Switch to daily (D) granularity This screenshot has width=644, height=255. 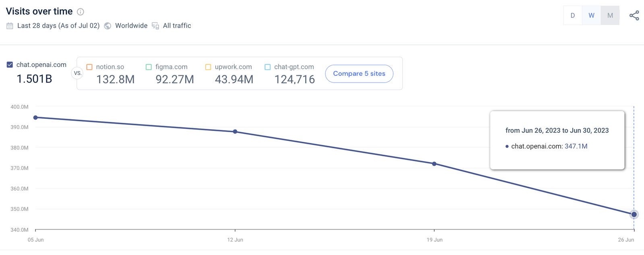[x=572, y=15]
